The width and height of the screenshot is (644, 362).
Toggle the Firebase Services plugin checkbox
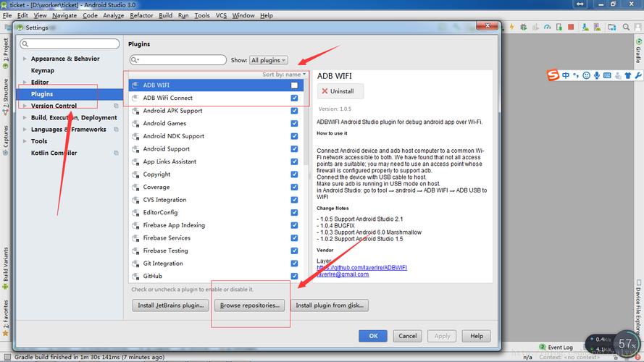pyautogui.click(x=295, y=238)
